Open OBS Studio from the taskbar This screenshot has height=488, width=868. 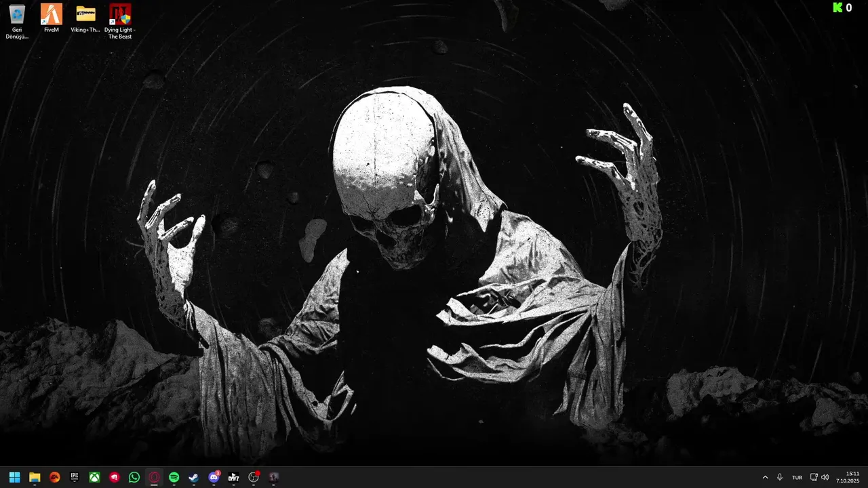point(254,477)
